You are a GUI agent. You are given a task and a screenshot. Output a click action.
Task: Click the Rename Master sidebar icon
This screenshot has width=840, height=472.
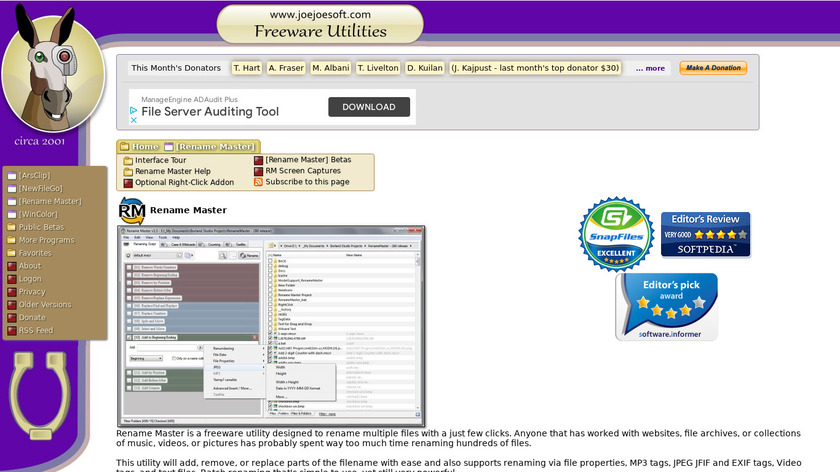tap(12, 201)
